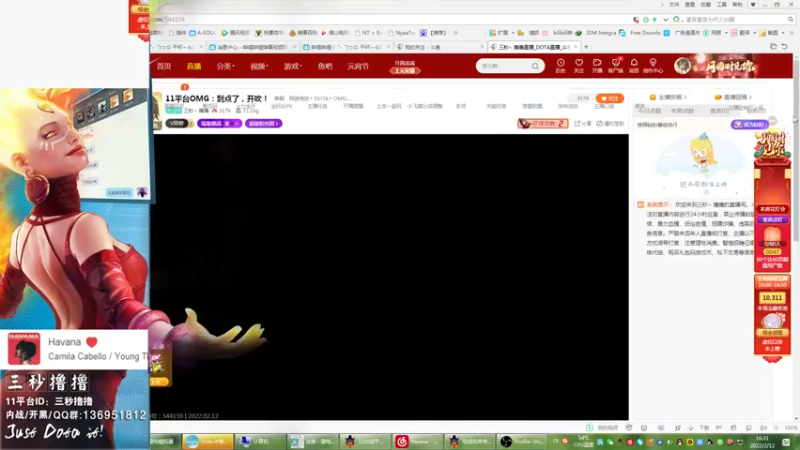Screen dimensions: 800x450
Task: Expand the bookmarks bar overflow chevron
Action: (x=456, y=33)
